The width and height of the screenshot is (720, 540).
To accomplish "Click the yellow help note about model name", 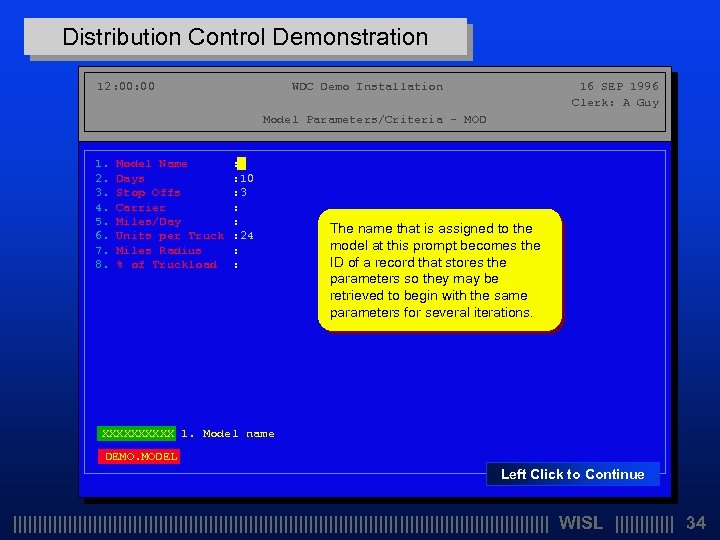I will [x=440, y=270].
